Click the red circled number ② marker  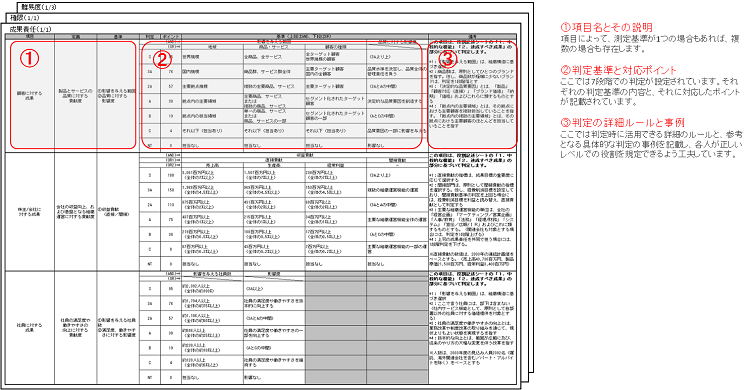(162, 59)
